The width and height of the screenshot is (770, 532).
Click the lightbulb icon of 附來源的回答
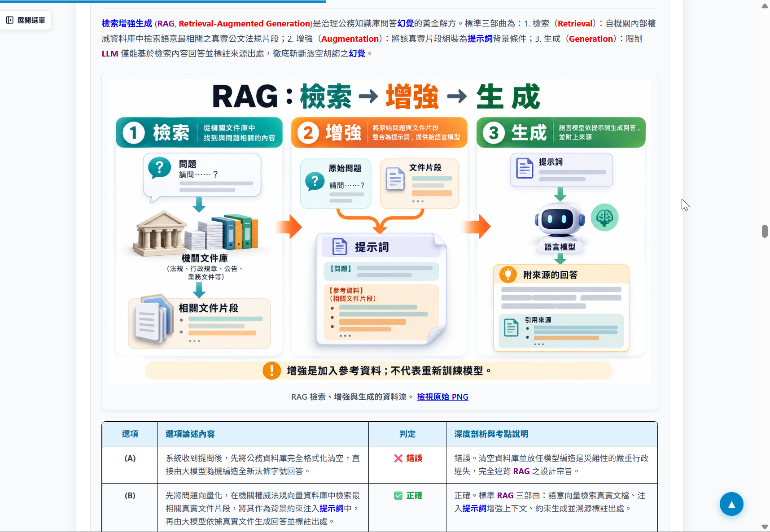click(508, 274)
